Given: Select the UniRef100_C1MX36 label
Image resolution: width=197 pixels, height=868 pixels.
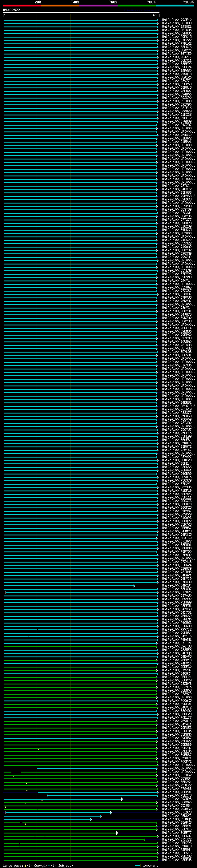Looking at the screenshot, I should coord(176,115).
